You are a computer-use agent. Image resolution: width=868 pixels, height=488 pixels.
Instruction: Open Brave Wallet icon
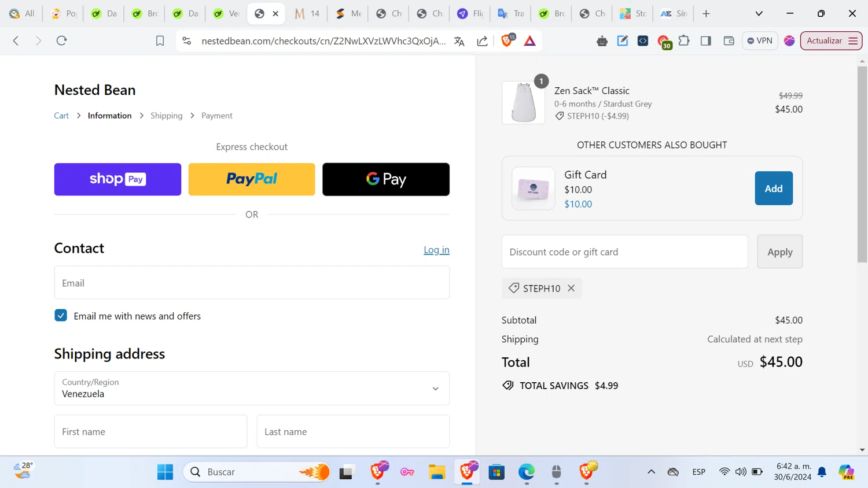click(x=729, y=40)
